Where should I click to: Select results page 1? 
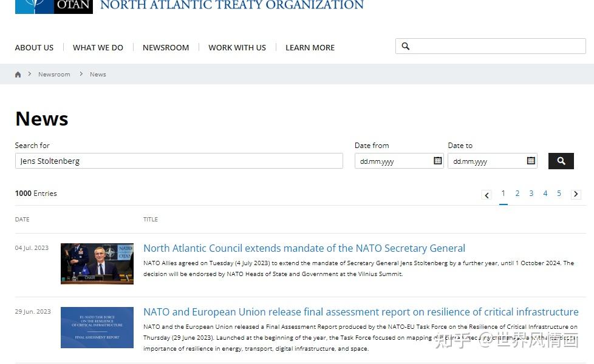point(503,194)
